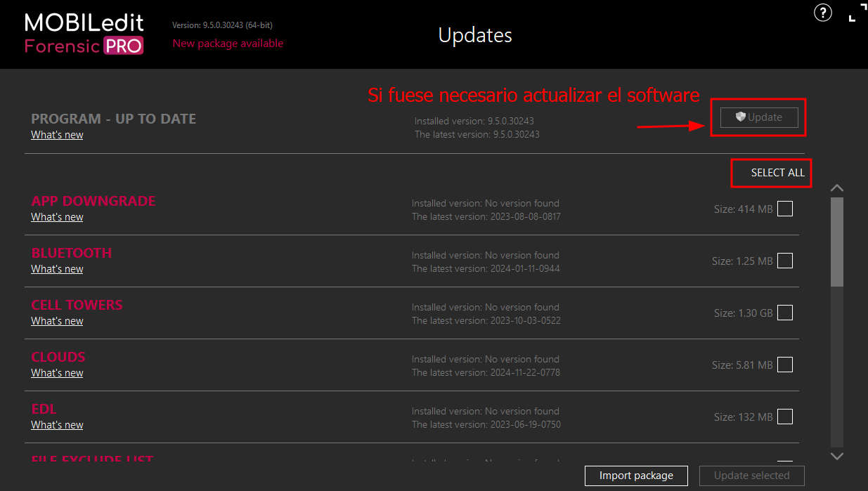Click 'Size: 414 MB' text
The image size is (868, 491).
pyautogui.click(x=743, y=209)
